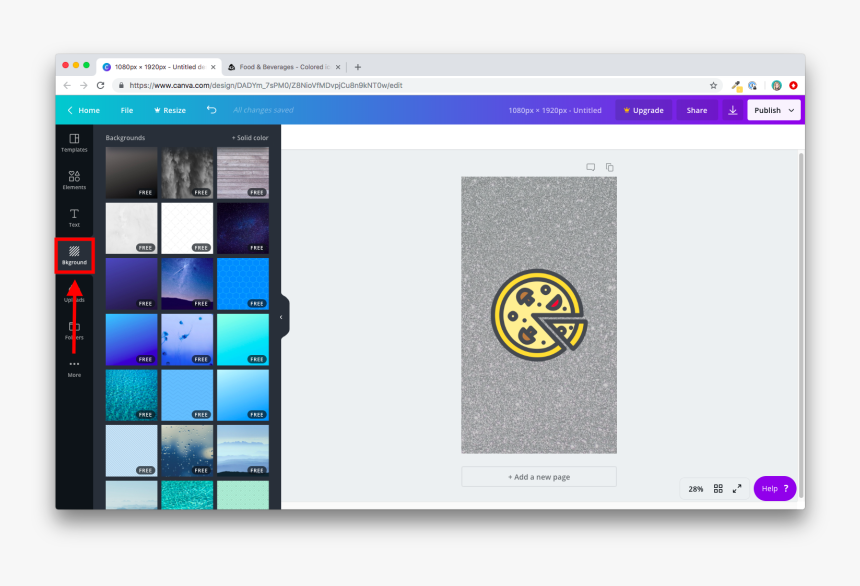Click the More dots in sidebar

[74, 367]
